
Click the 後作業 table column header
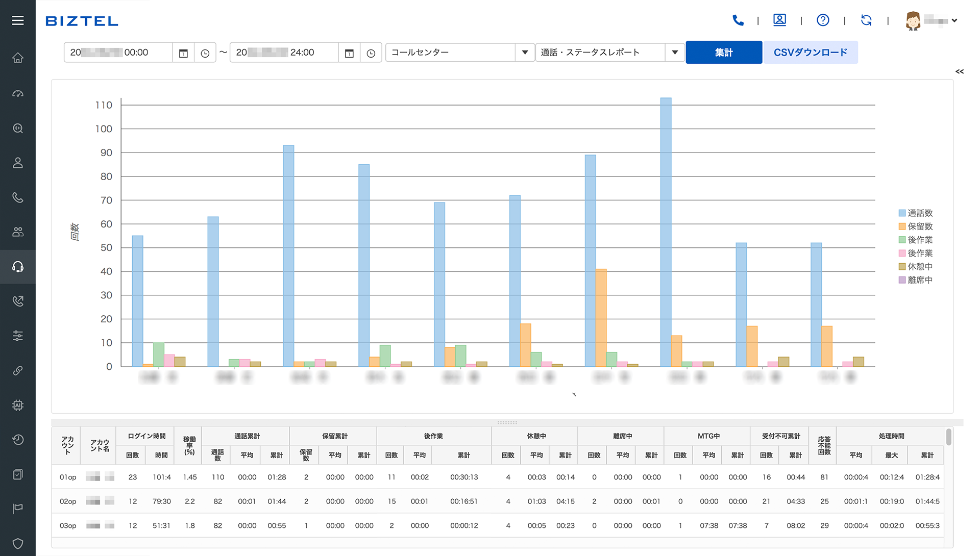(x=433, y=436)
